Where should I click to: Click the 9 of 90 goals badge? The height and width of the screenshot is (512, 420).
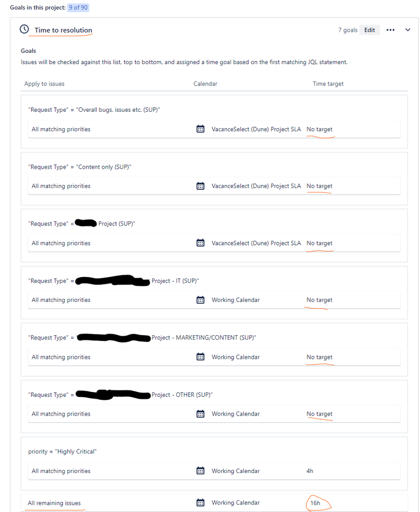click(78, 7)
